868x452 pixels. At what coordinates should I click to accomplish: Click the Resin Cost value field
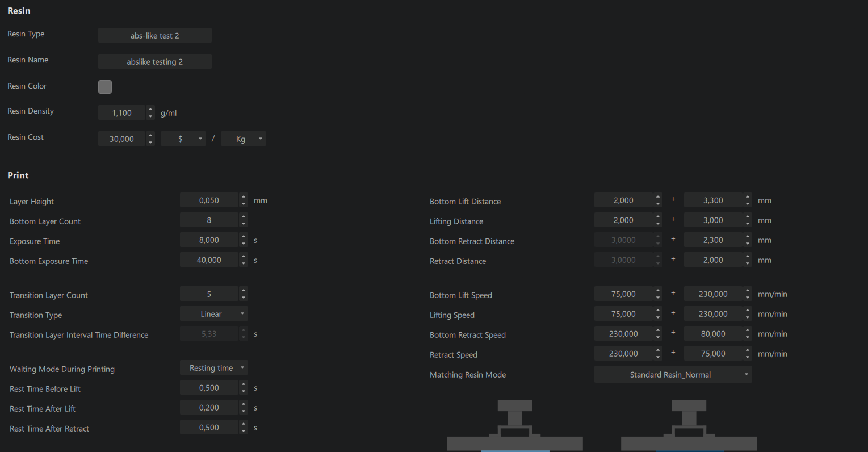point(122,139)
